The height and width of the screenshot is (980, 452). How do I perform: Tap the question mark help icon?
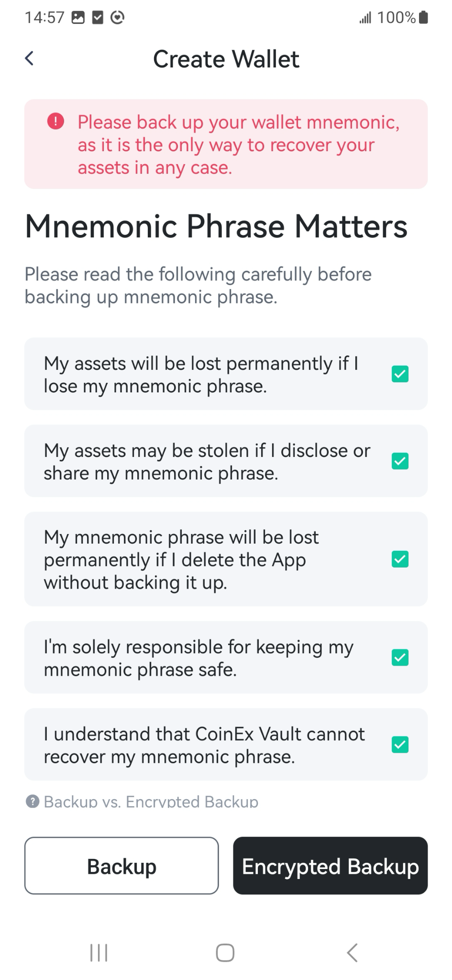(33, 801)
